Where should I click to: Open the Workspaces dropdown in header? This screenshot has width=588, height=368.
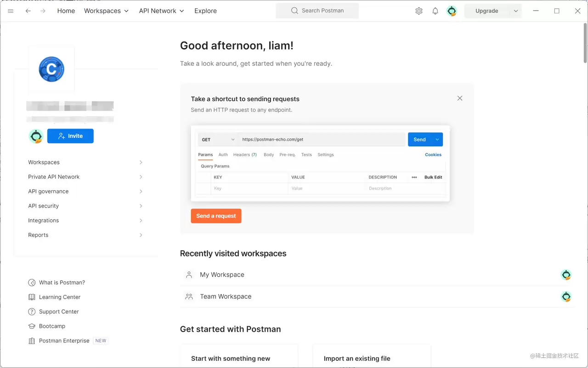pos(107,11)
